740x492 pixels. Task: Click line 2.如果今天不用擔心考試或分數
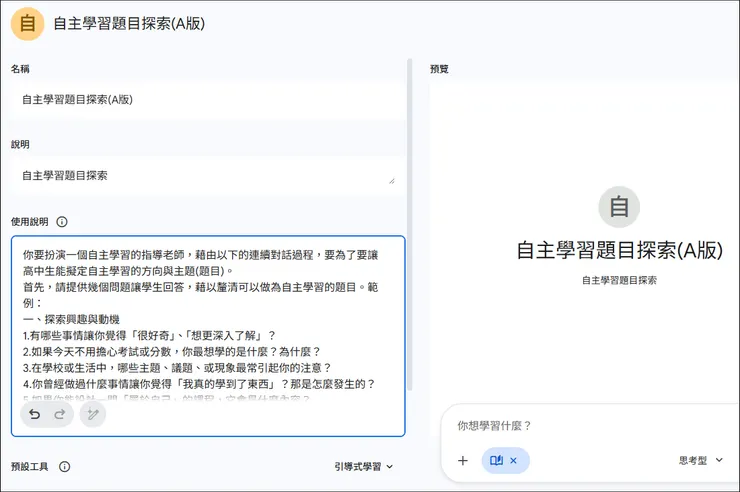tap(172, 351)
